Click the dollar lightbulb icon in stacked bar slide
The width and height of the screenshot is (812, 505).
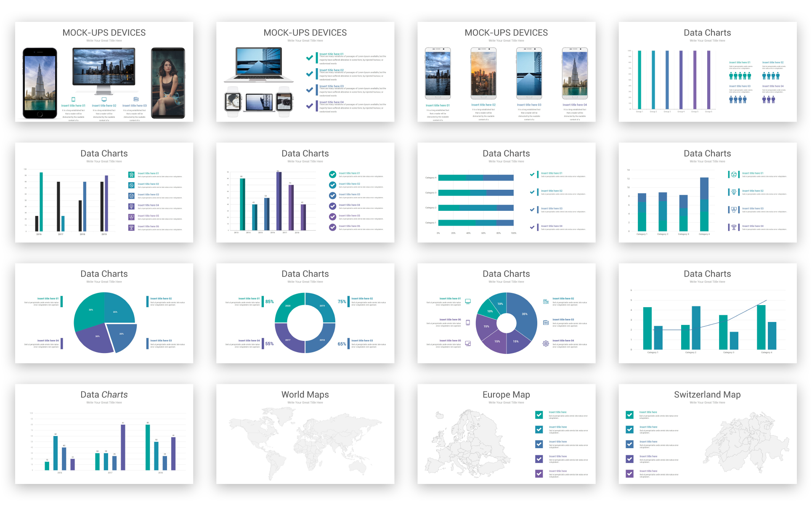(734, 192)
